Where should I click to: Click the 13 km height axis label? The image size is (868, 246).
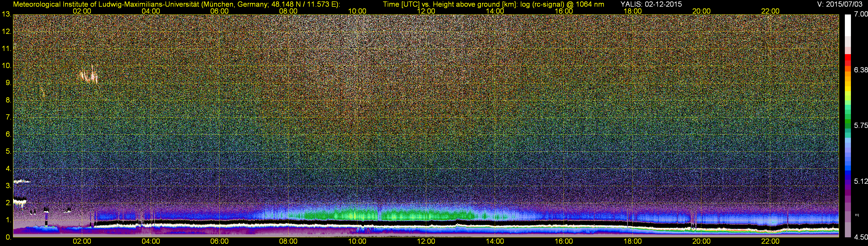(6, 14)
